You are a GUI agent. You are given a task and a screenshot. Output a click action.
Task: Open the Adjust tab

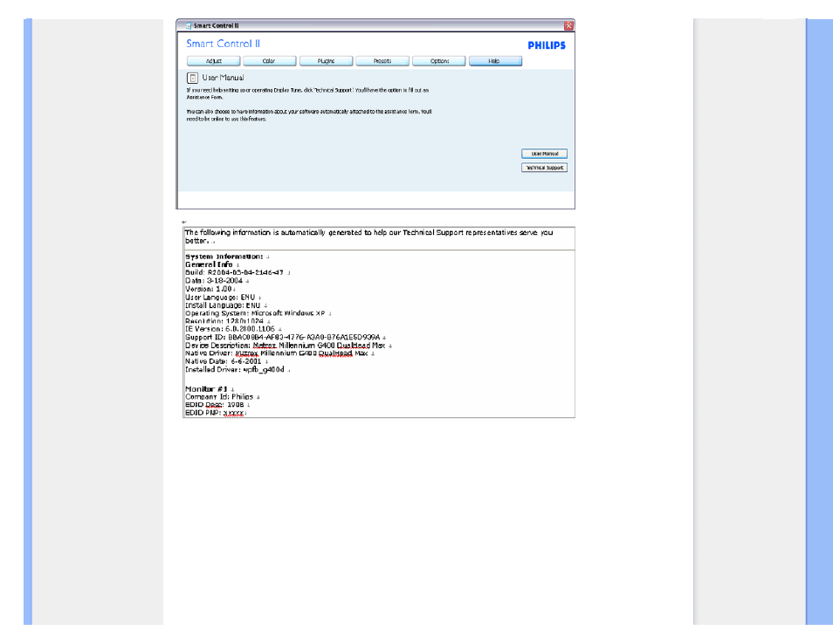point(214,61)
